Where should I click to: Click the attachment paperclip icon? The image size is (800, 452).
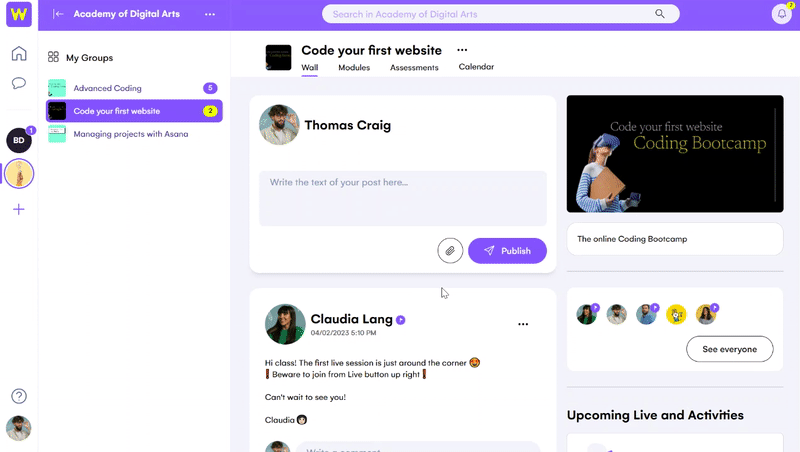[450, 250]
